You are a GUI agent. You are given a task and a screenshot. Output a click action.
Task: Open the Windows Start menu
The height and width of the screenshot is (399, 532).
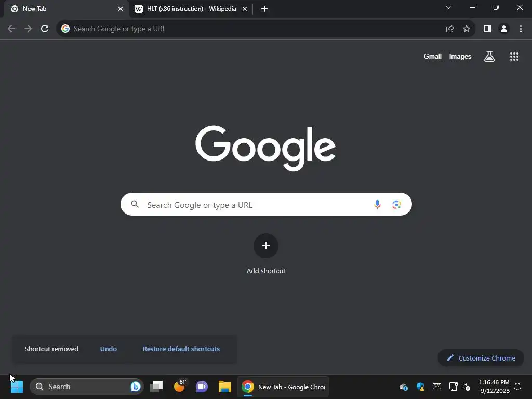click(17, 387)
